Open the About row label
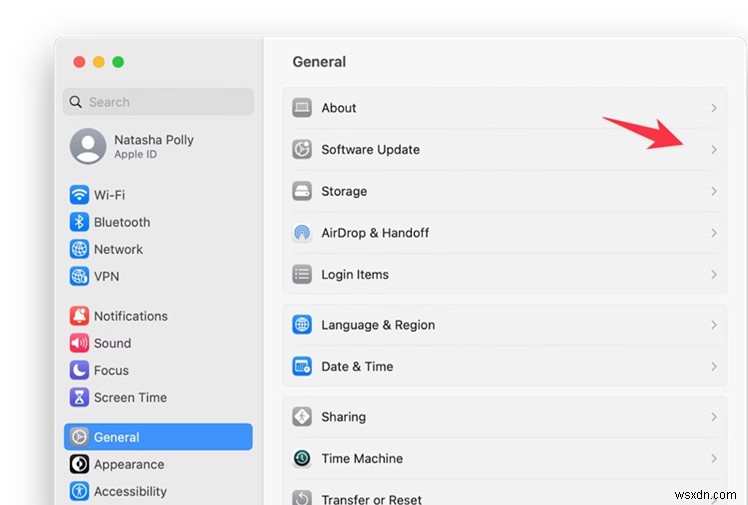This screenshot has height=505, width=748. (x=339, y=108)
